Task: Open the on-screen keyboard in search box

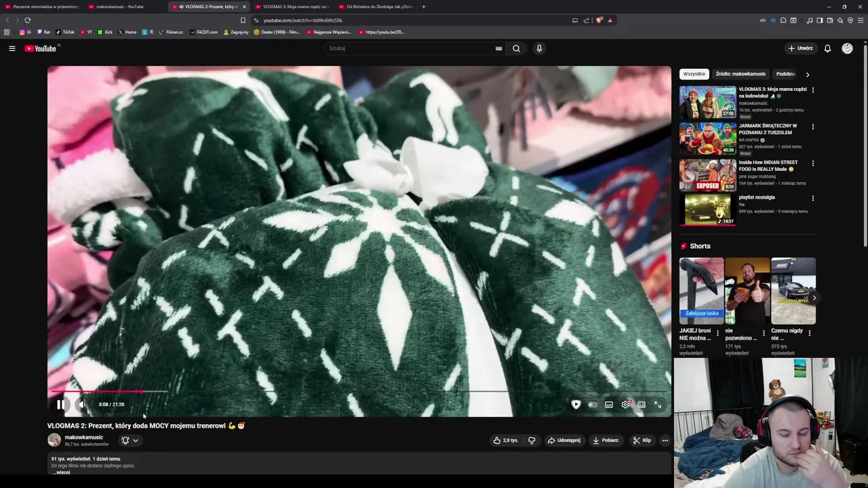Action: point(499,48)
